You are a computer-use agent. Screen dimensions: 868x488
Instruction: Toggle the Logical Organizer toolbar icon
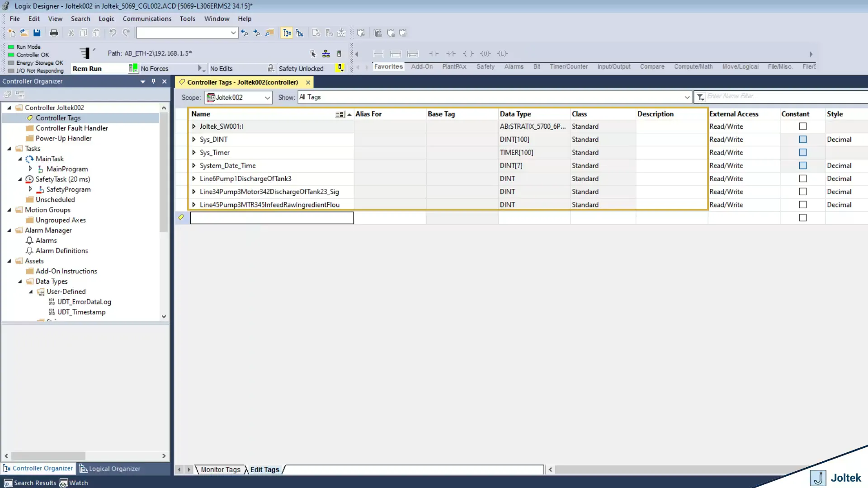(x=300, y=33)
